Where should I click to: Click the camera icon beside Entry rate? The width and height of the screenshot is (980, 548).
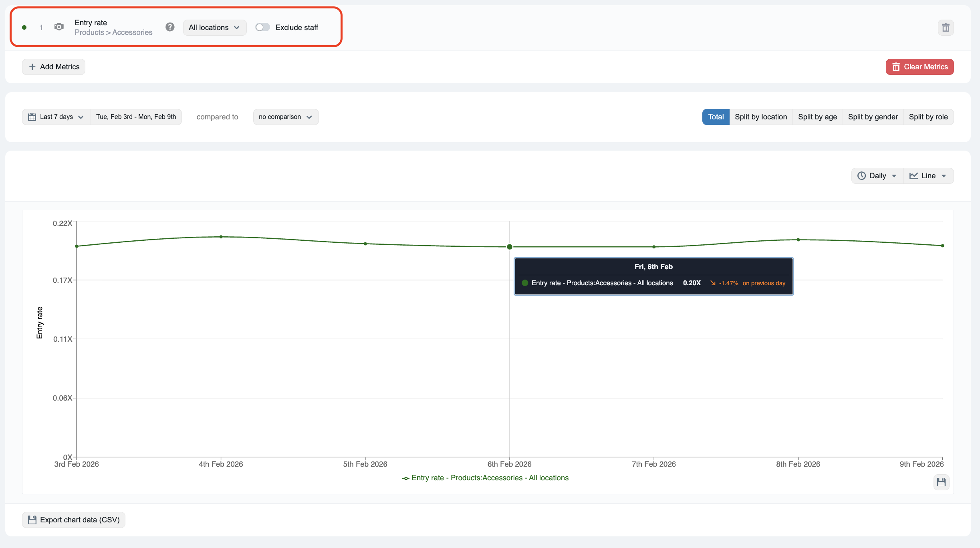[59, 27]
